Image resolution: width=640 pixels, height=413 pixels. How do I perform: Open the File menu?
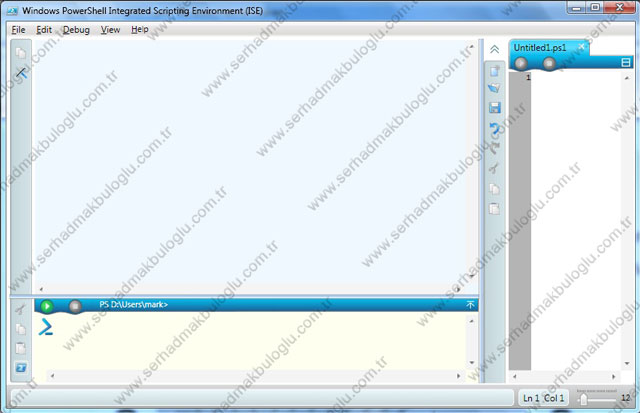pyautogui.click(x=18, y=30)
